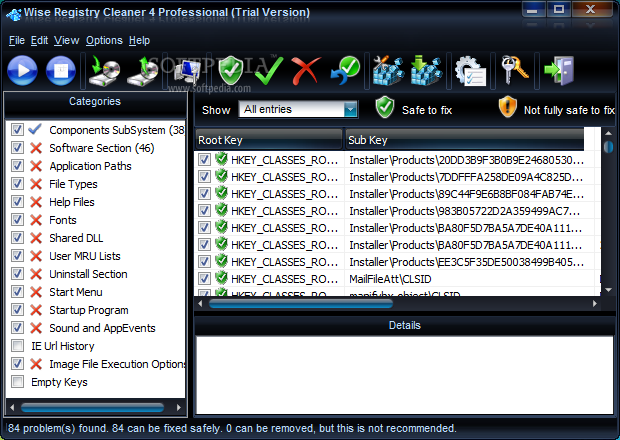
Task: Click the results horizontal scrollbar thumb
Action: tap(301, 304)
